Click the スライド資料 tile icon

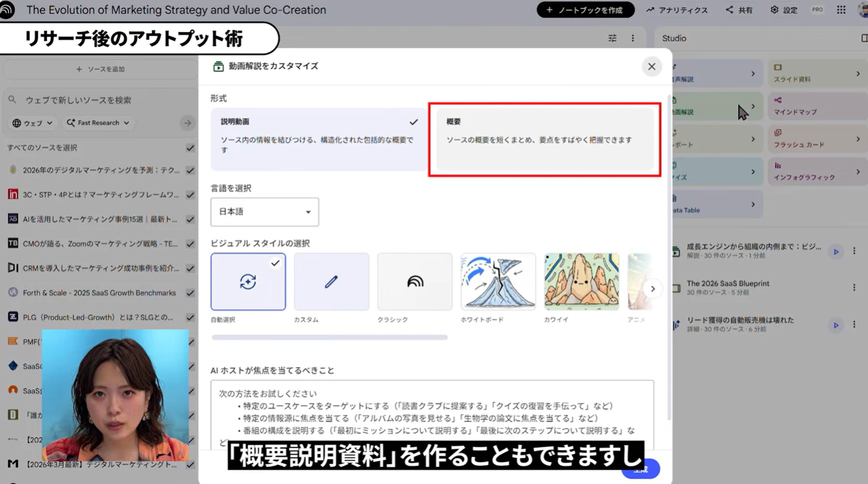point(778,67)
